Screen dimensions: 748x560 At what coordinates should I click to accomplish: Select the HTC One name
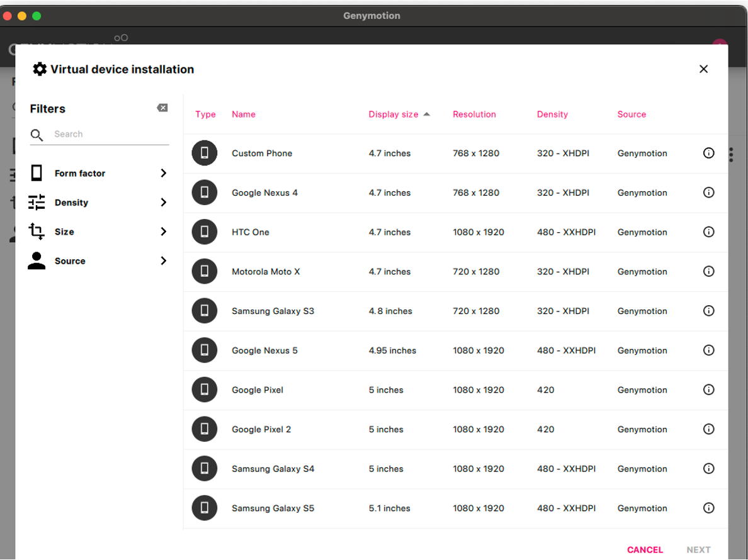[251, 232]
